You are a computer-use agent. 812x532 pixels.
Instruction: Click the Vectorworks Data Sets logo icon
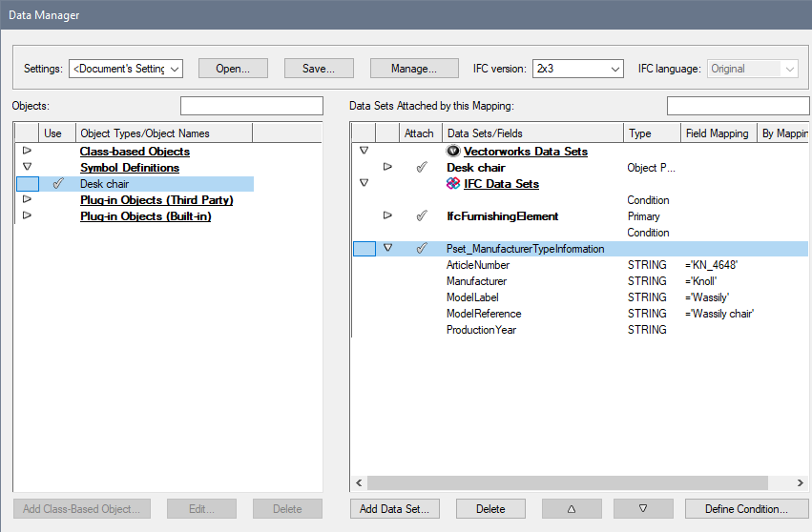point(453,152)
